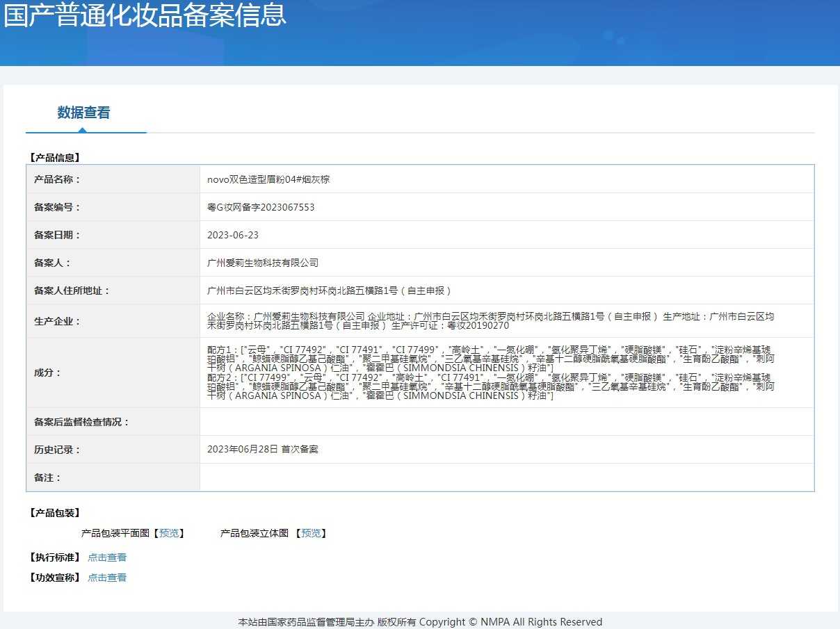840x629 pixels.
Task: Click 点击查看 next to 执行标准
Action: click(x=107, y=557)
